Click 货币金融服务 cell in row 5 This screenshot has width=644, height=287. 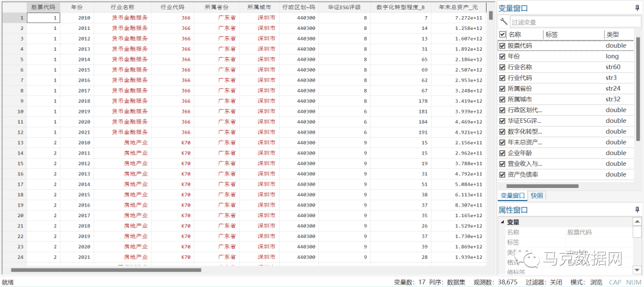click(x=122, y=59)
